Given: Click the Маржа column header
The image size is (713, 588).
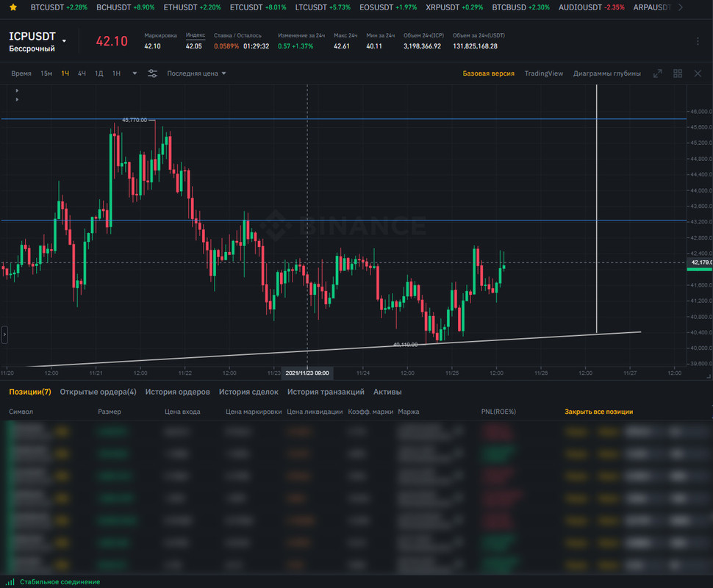Looking at the screenshot, I should (x=409, y=412).
